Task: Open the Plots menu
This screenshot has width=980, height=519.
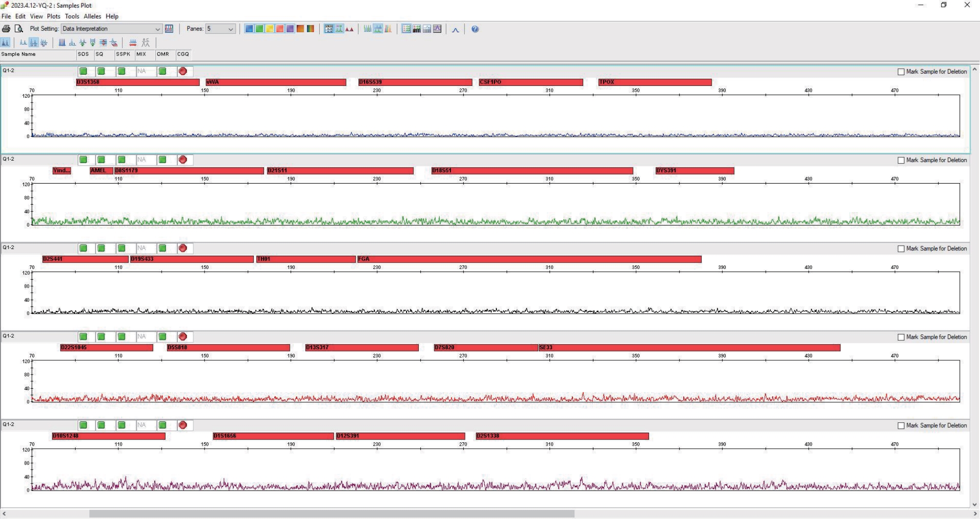Action: tap(54, 16)
